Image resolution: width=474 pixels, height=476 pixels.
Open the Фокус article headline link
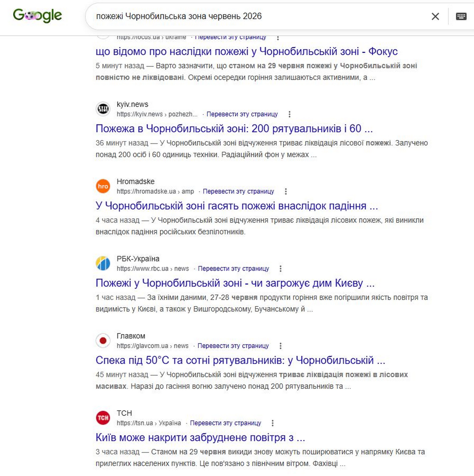246,51
